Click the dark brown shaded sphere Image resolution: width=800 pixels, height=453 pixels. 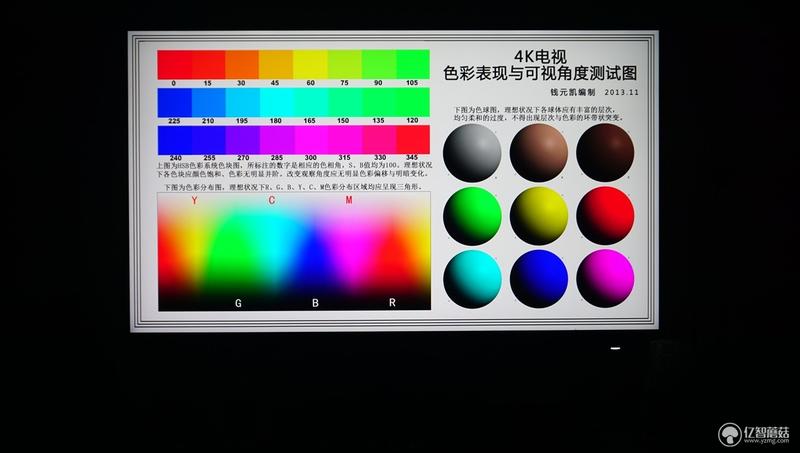pos(605,153)
